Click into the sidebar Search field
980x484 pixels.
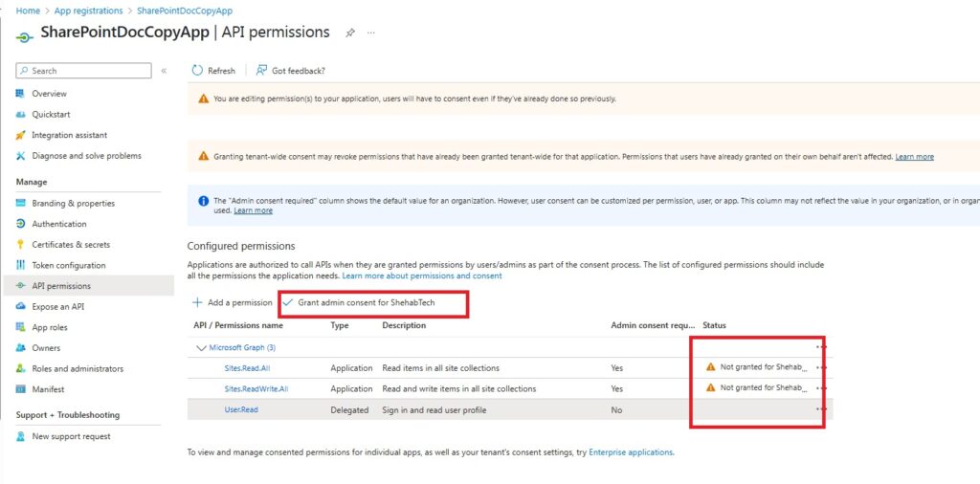[84, 71]
